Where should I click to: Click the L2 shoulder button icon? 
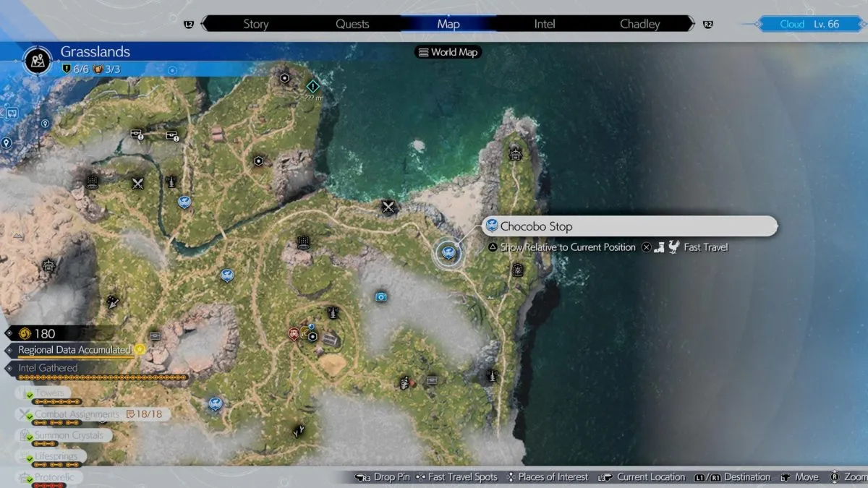pyautogui.click(x=190, y=24)
